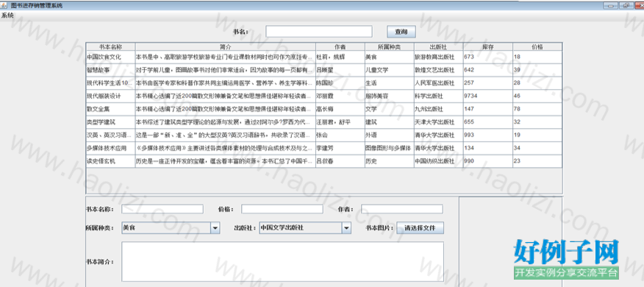Click the 库存 column header

488,47
